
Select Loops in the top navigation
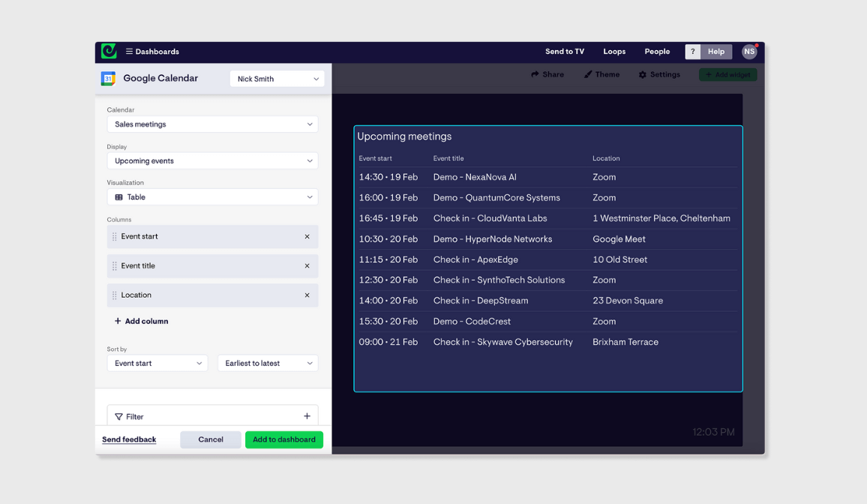[x=614, y=51]
